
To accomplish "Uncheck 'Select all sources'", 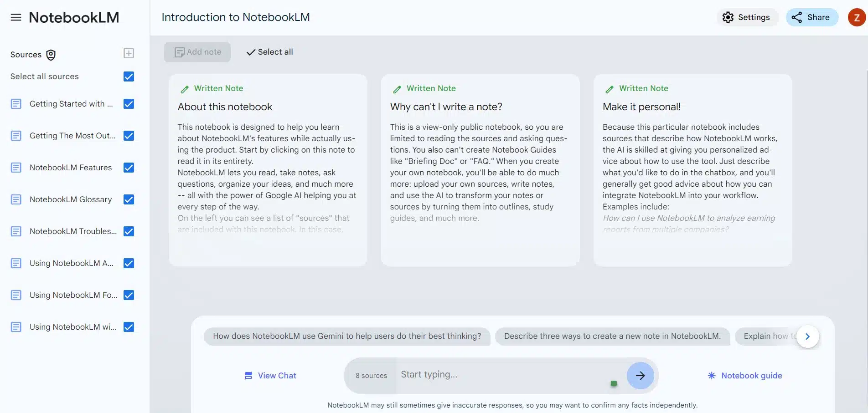I will click(129, 76).
